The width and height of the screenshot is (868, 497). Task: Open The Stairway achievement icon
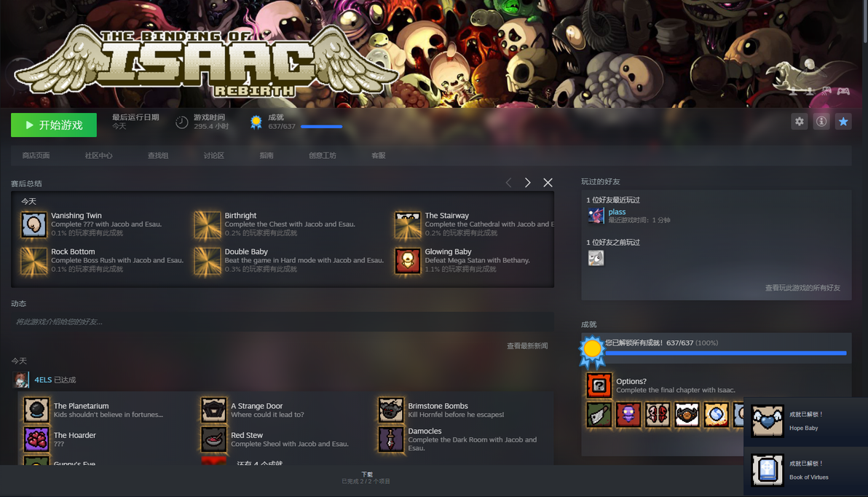[x=408, y=225]
